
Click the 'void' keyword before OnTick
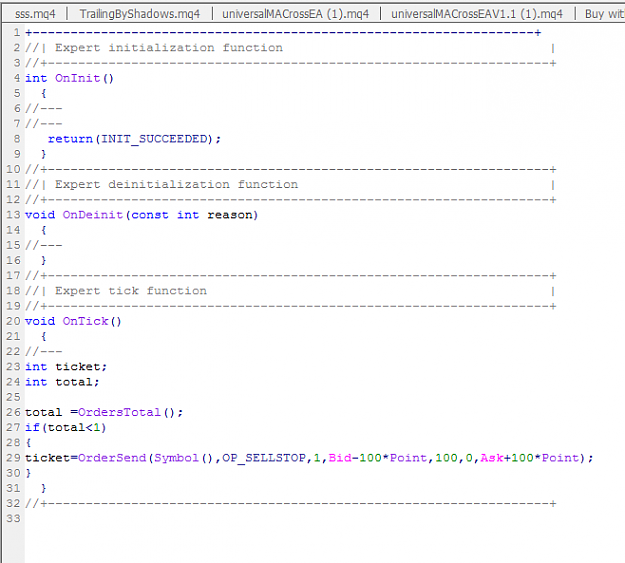(40, 321)
